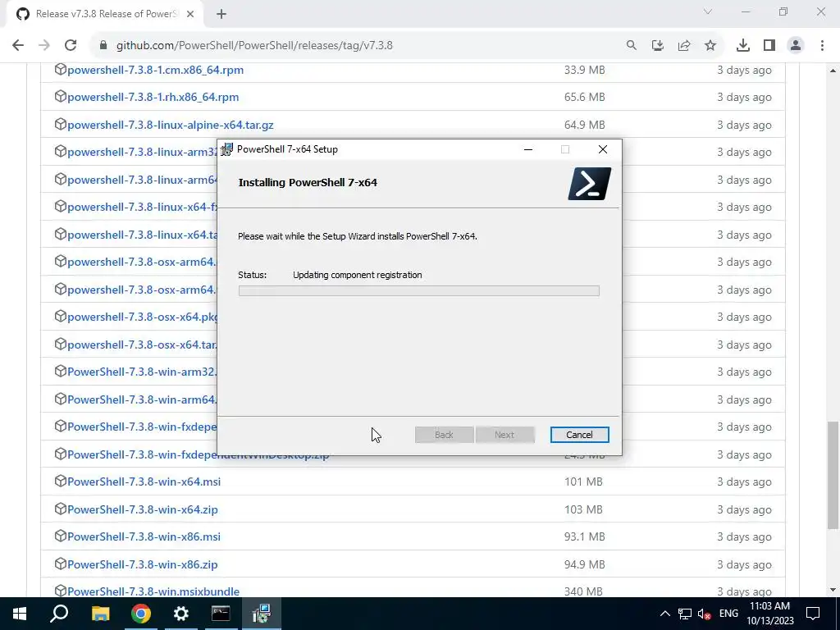Screen dimensions: 840x630
Task: Click the network icon in system tray
Action: coord(685,614)
